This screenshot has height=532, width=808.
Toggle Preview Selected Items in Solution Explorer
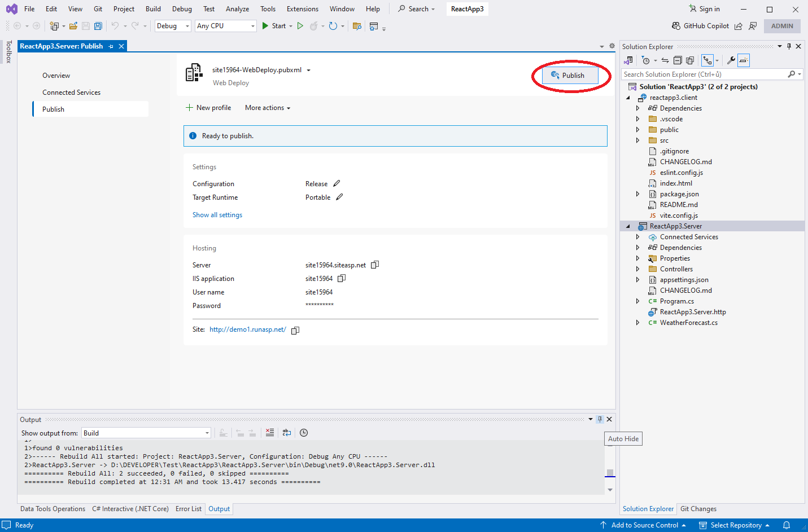pyautogui.click(x=744, y=60)
